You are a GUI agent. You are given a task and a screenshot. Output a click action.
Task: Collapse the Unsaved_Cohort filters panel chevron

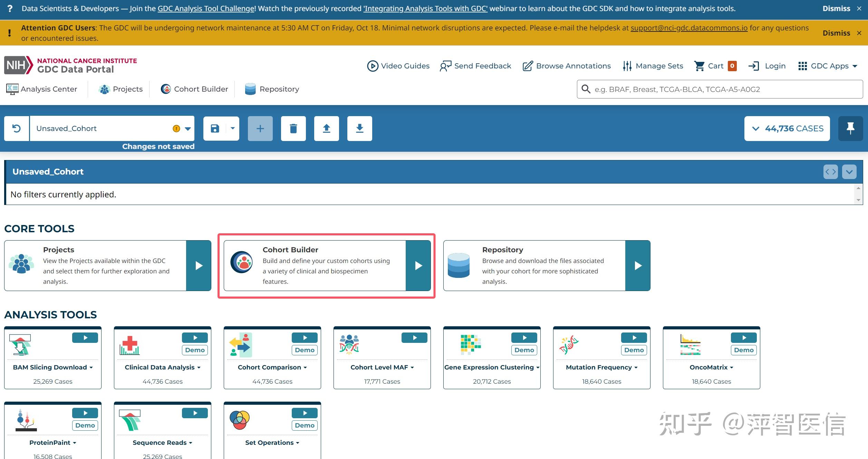click(849, 172)
